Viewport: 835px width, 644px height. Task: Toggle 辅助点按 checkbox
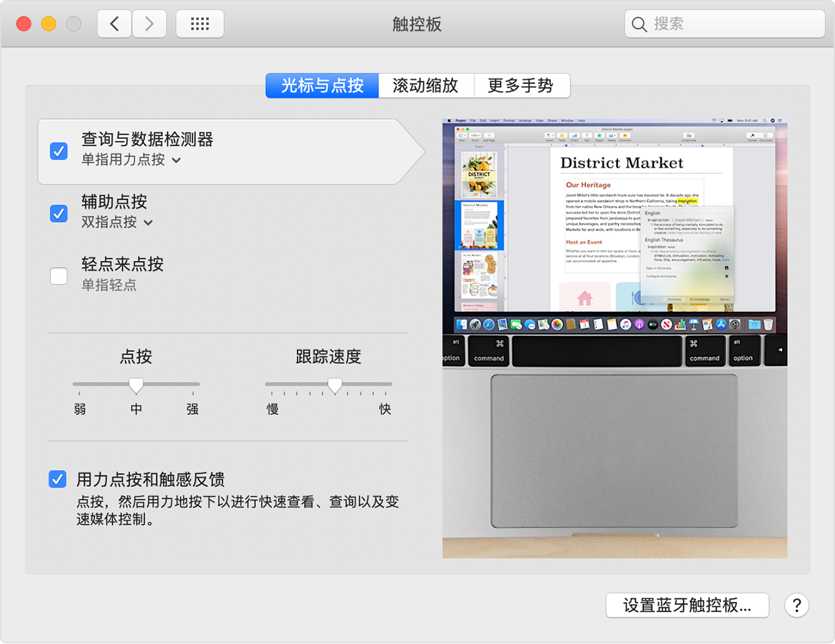[x=58, y=214]
